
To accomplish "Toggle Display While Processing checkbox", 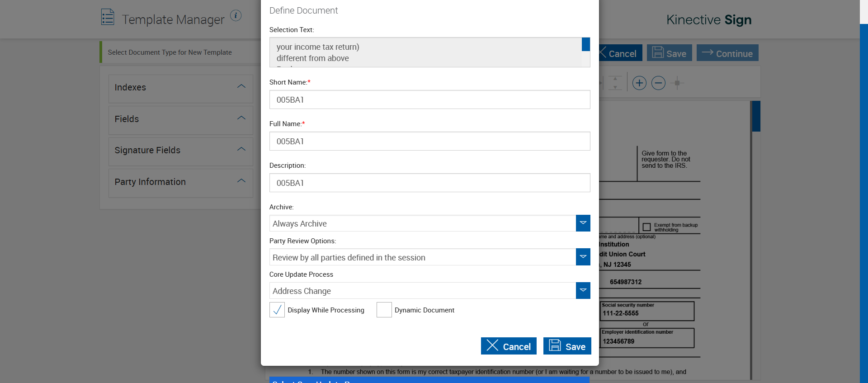I will [x=277, y=310].
